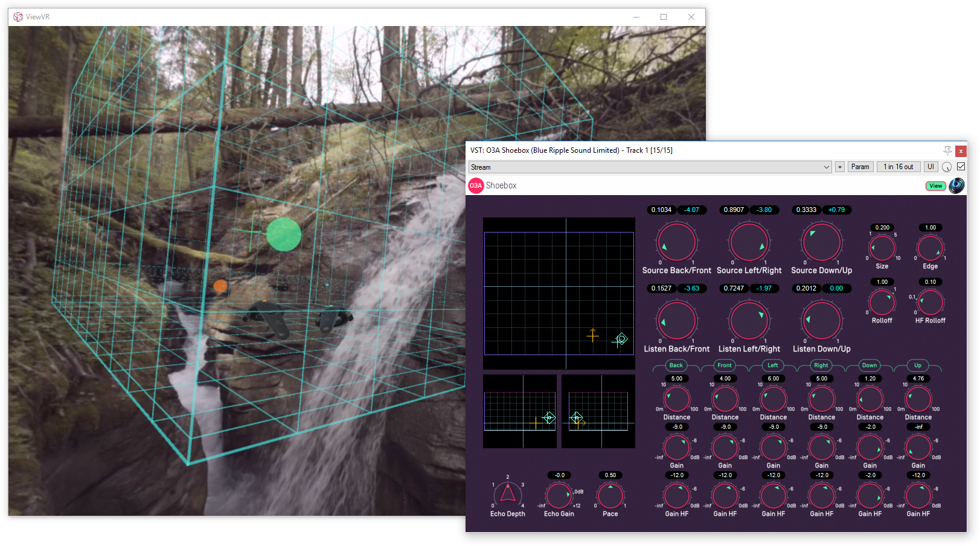Click the Source Down/Up value 0.3333
The image size is (980, 546).
pos(806,210)
